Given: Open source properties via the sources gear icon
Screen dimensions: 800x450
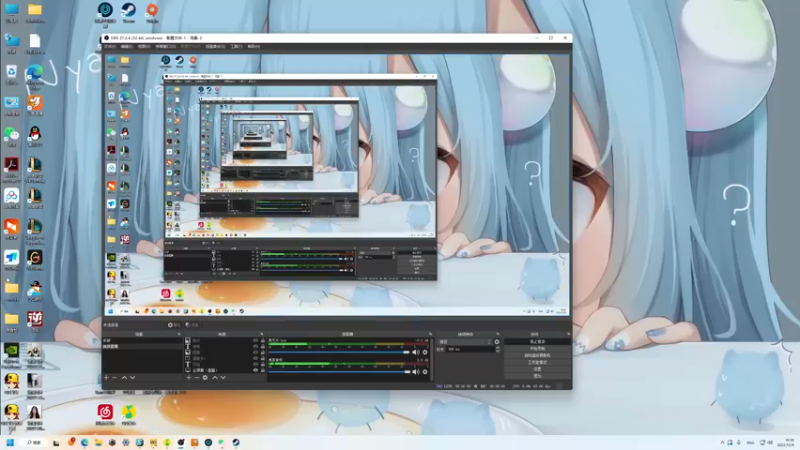Looking at the screenshot, I should pyautogui.click(x=205, y=378).
